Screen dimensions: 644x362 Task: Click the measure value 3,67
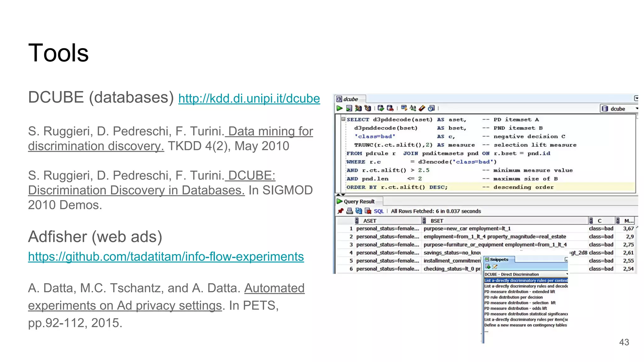pyautogui.click(x=629, y=229)
